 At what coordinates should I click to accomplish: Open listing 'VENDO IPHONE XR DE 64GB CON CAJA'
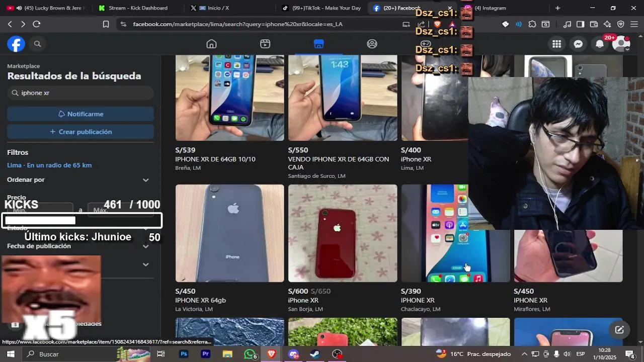[x=339, y=163]
